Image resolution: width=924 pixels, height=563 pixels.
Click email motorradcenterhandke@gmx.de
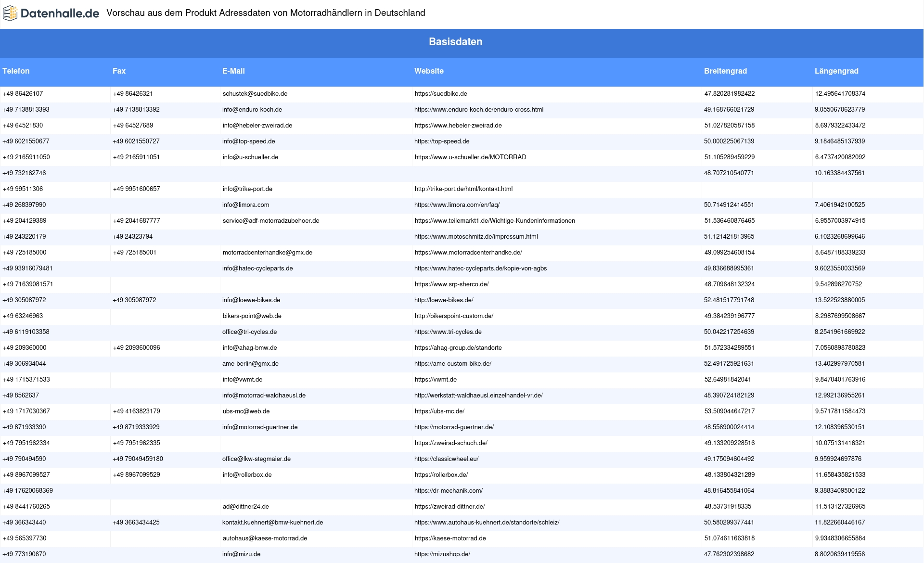click(x=268, y=253)
